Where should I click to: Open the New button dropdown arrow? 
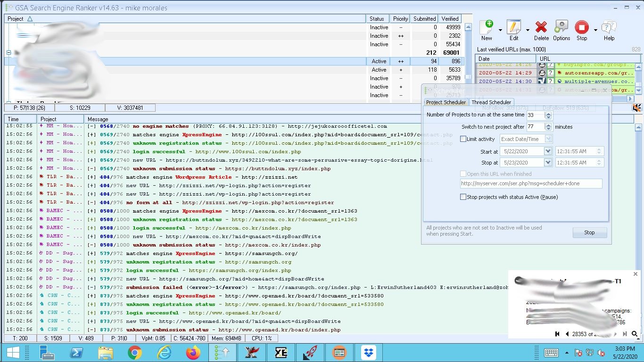pyautogui.click(x=500, y=30)
